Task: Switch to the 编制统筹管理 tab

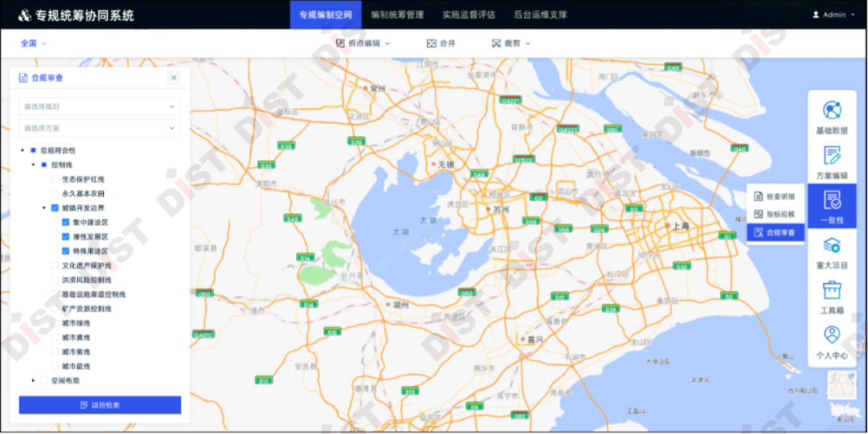Action: pyautogui.click(x=398, y=15)
